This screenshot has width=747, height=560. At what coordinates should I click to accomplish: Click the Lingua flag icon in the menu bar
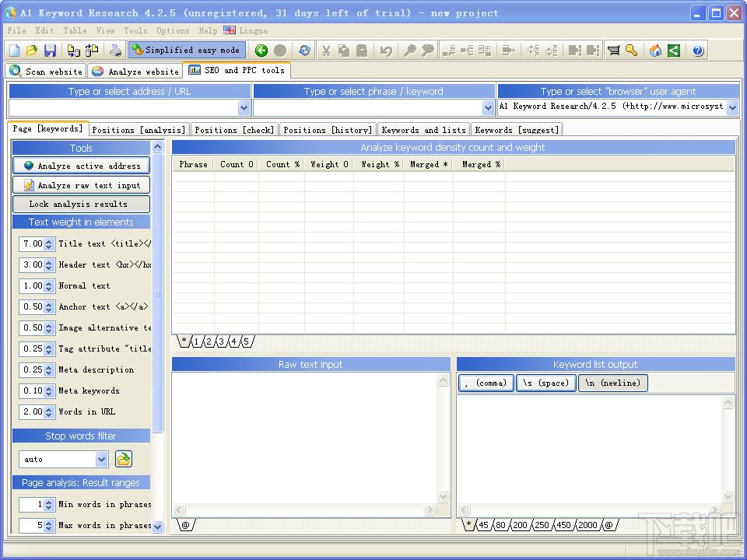[229, 30]
